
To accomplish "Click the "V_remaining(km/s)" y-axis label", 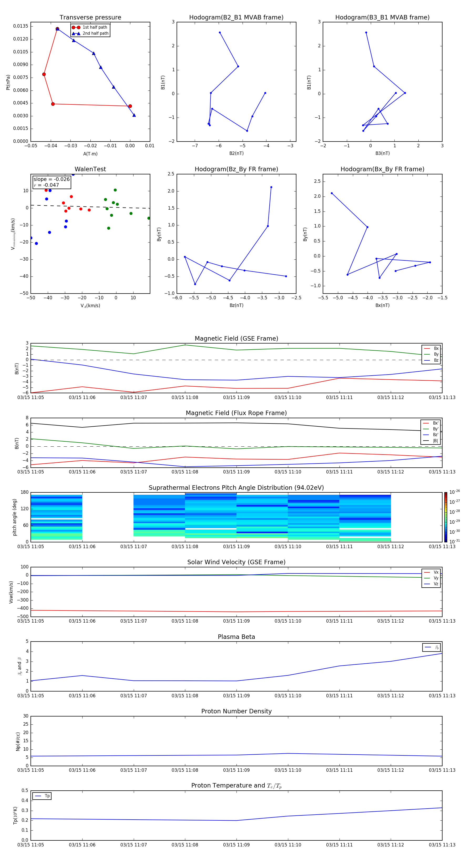I will [x=13, y=234].
